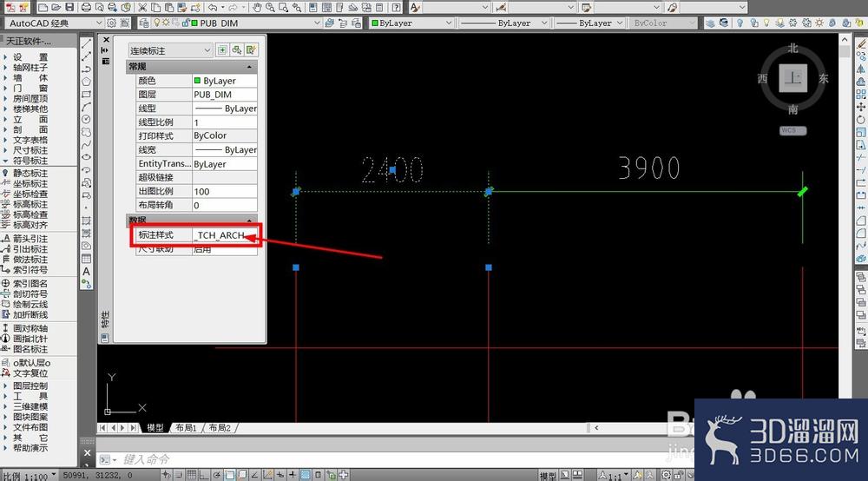Image resolution: width=868 pixels, height=481 pixels.
Task: Click the Save icon in top toolbar
Action: coord(69,7)
